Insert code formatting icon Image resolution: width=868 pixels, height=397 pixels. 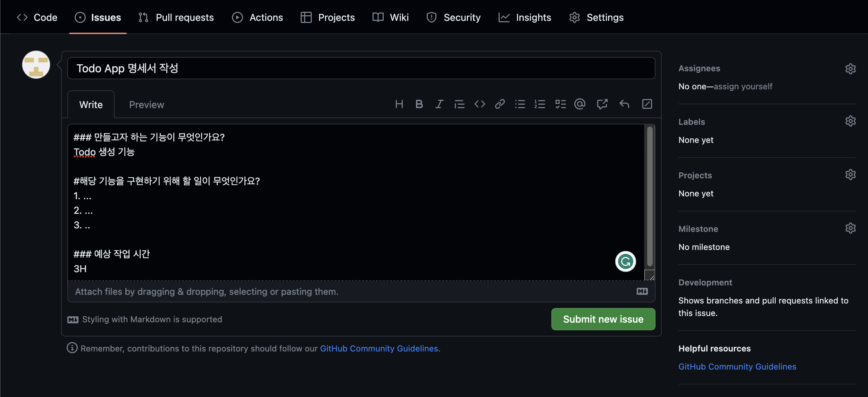[x=479, y=104]
